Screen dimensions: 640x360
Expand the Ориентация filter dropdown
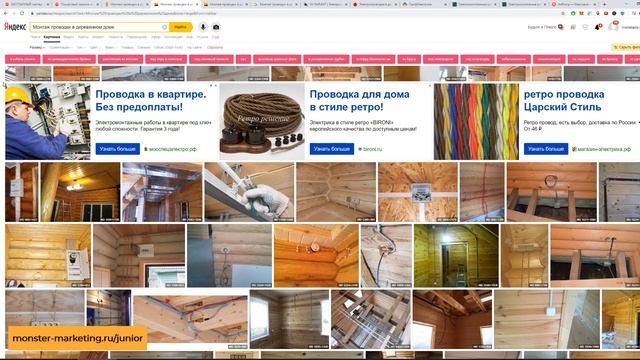pos(61,47)
